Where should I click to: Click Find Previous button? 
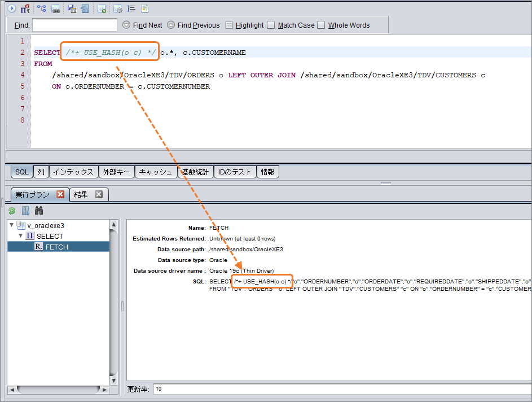click(194, 25)
